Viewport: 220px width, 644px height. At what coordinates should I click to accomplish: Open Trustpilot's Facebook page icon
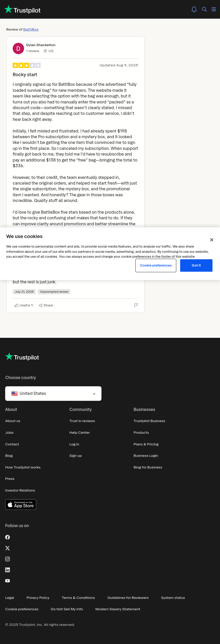8,537
